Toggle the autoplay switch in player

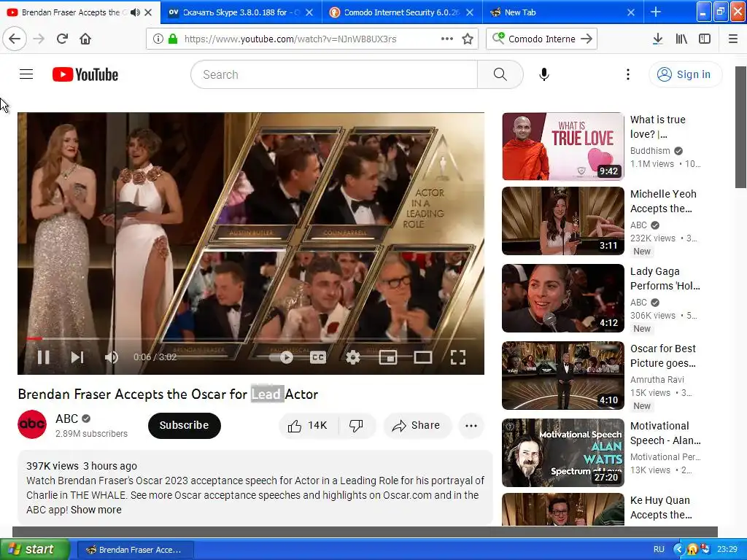[281, 357]
